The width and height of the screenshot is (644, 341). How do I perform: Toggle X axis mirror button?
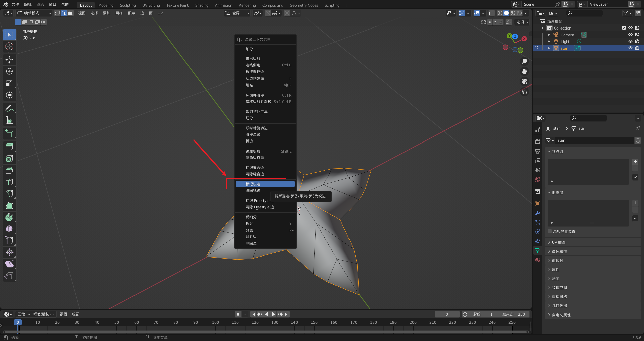[x=490, y=22]
